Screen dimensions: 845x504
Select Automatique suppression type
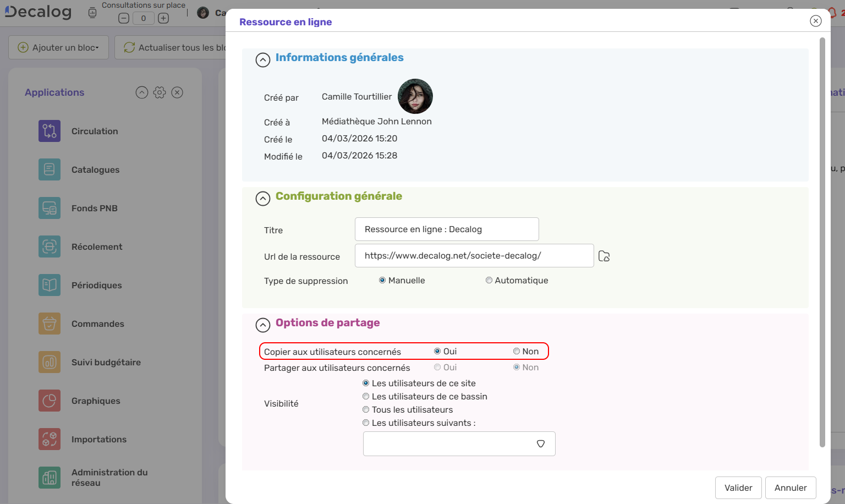(489, 281)
